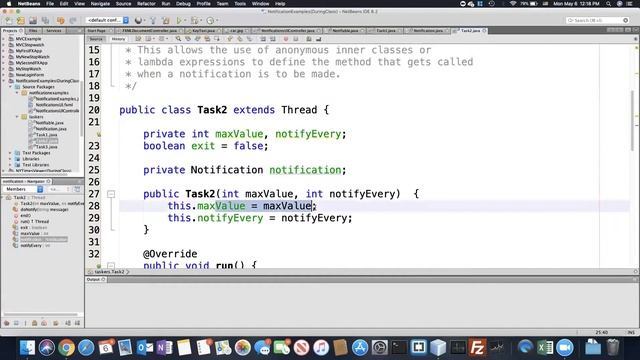Click the Debug Project toolbar icon
Image resolution: width=640 pixels, height=360 pixels.
(x=195, y=20)
